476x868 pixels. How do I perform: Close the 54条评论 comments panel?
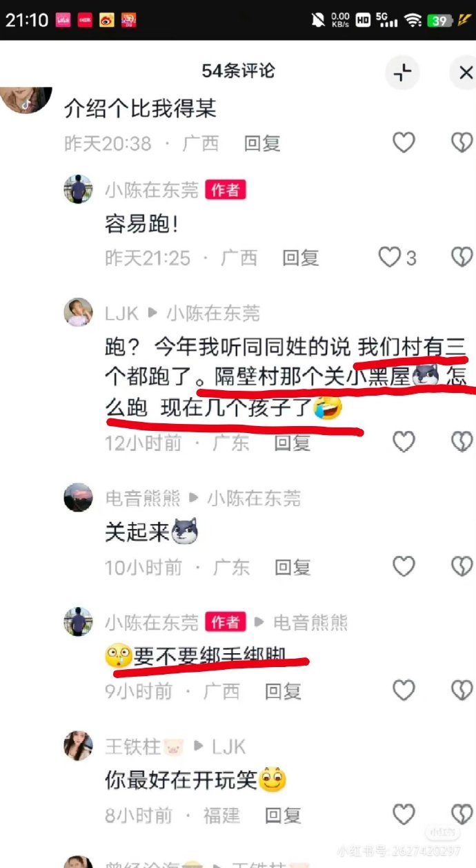pyautogui.click(x=464, y=73)
